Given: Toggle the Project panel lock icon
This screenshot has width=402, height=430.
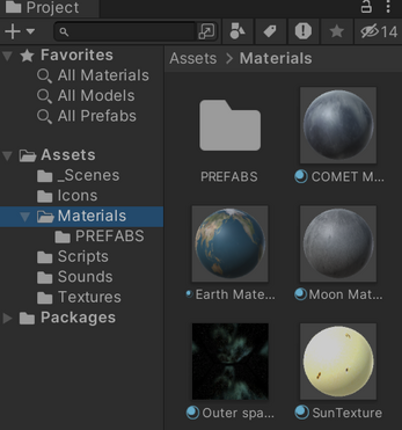Looking at the screenshot, I should pos(366,6).
